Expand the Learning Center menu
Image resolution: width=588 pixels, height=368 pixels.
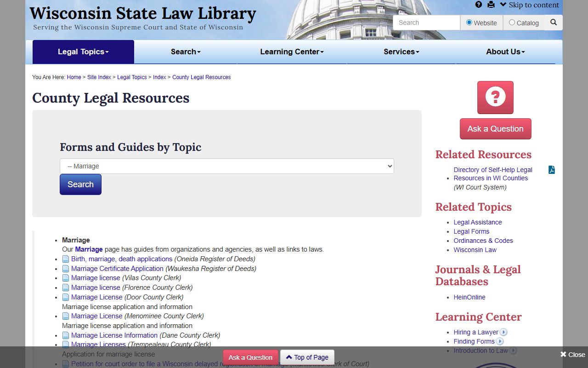click(292, 52)
